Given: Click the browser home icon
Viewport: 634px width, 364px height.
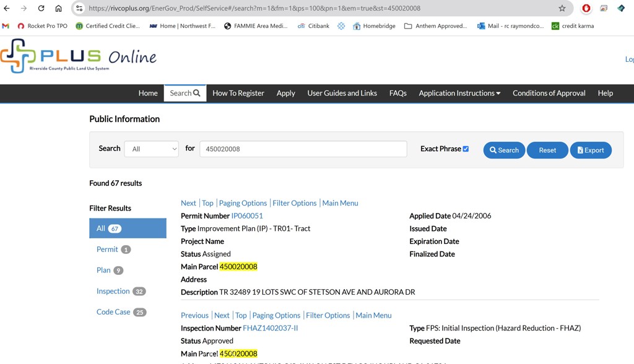Looking at the screenshot, I should (58, 9).
